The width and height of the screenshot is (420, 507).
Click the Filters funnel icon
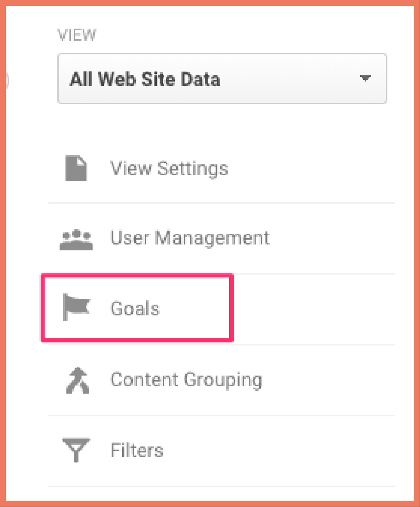(76, 450)
